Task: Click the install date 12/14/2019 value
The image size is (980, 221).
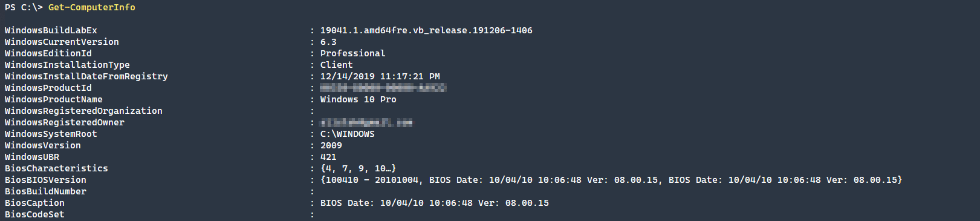Action: (x=380, y=76)
